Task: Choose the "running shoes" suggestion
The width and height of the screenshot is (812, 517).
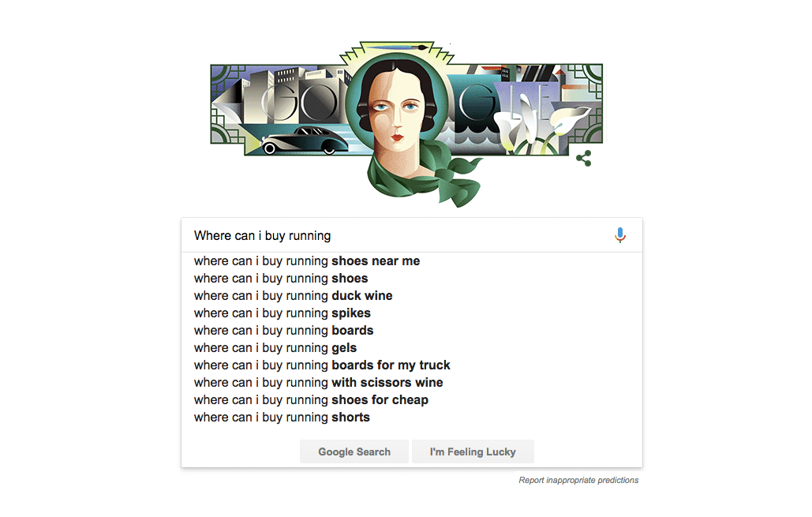Action: point(281,279)
